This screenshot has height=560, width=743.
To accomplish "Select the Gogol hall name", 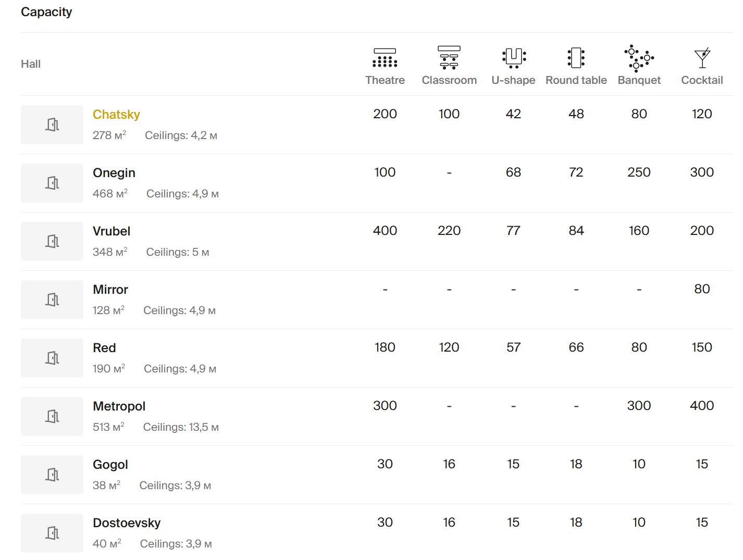I will click(110, 465).
